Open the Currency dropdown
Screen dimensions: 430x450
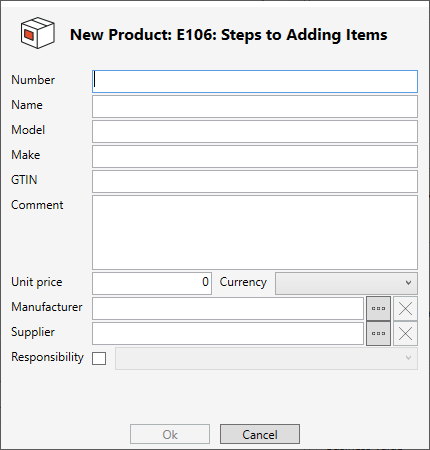click(x=346, y=283)
